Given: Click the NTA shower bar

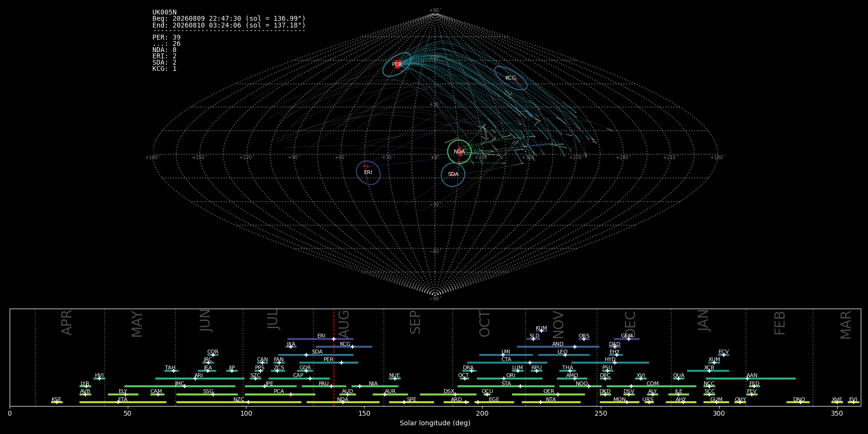Looking at the screenshot, I should [551, 402].
